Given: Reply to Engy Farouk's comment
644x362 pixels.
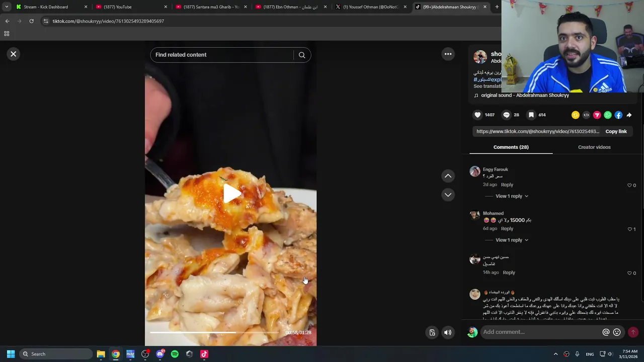Looking at the screenshot, I should click(507, 185).
